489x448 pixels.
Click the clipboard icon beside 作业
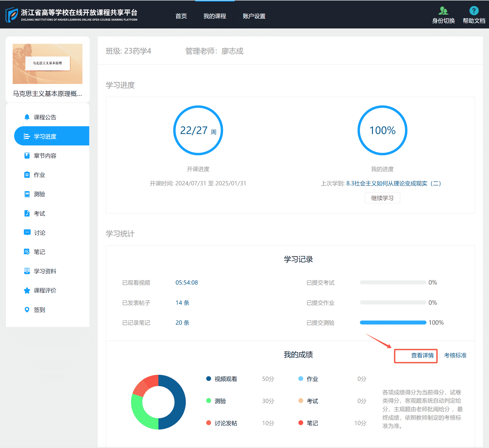27,175
